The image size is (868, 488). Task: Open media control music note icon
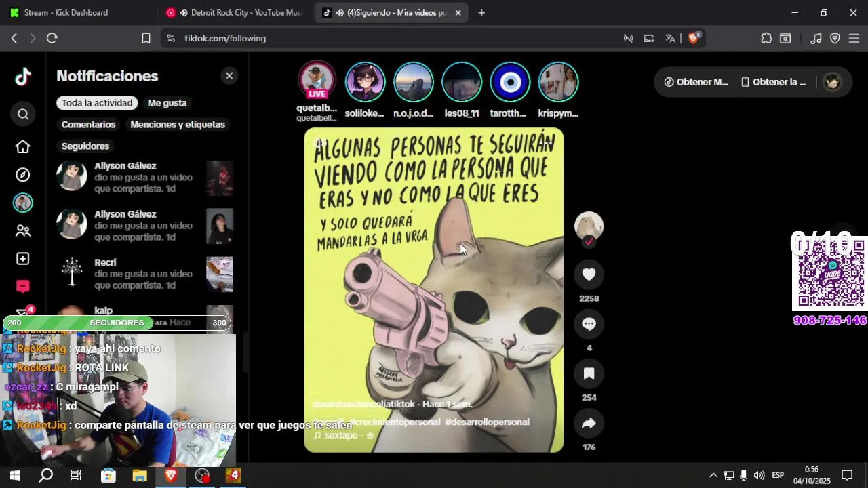(816, 38)
